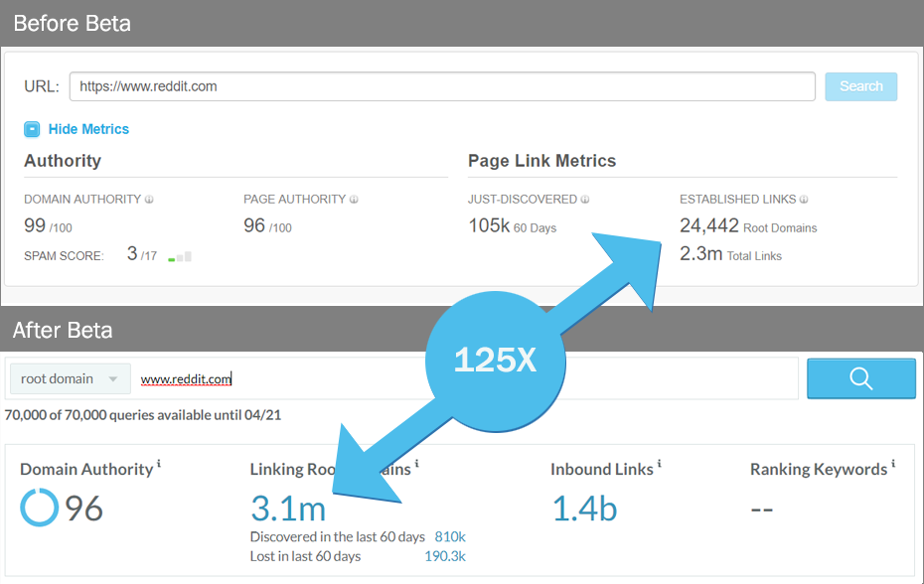Viewport: 924px width, 584px height.
Task: Select the 2.3m Total Links value
Action: [730, 254]
